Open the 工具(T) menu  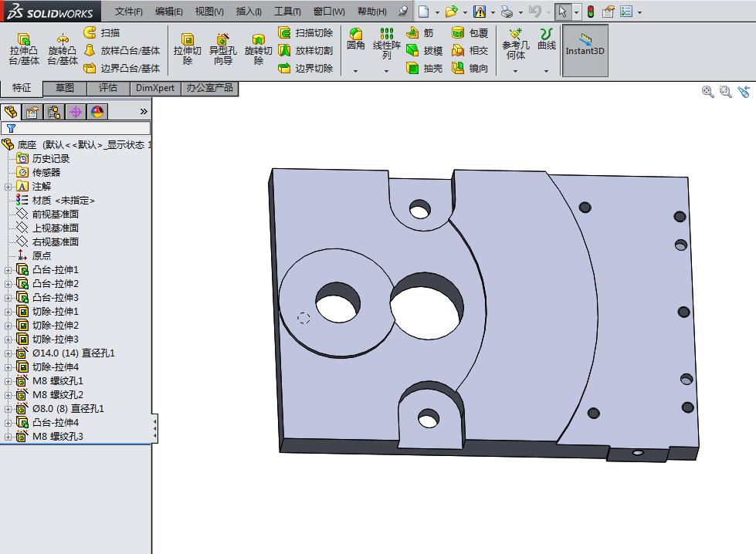[287, 12]
